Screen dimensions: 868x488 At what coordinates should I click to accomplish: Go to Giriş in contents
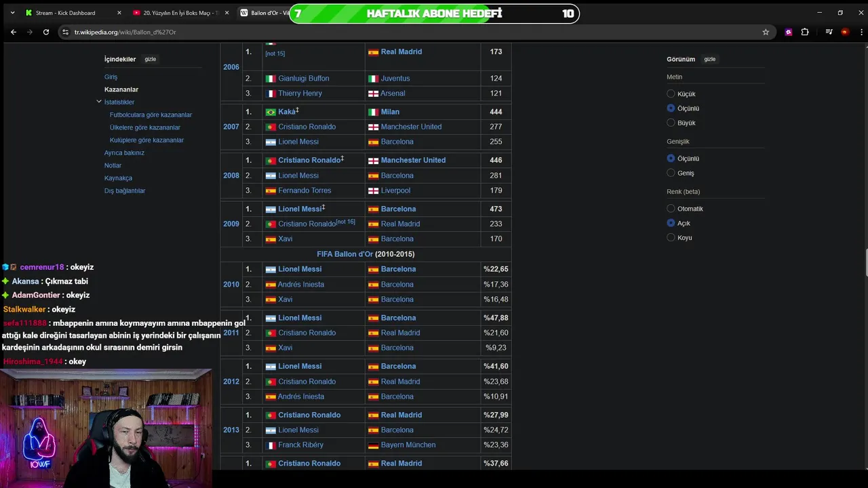coord(111,77)
